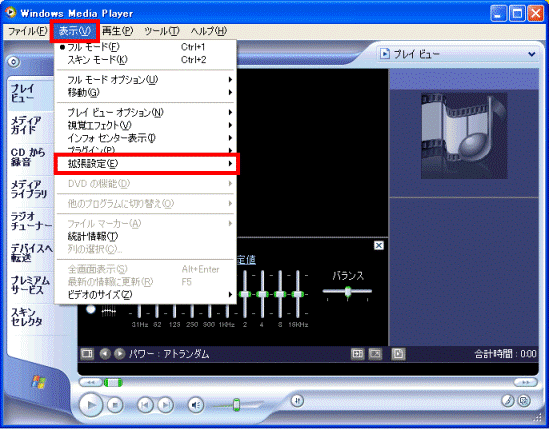Click the Windows logo in sidebar
Viewport: 549px width, 430px height.
point(39,382)
